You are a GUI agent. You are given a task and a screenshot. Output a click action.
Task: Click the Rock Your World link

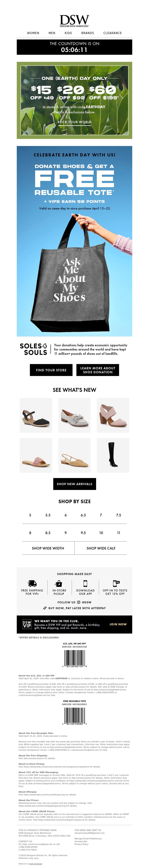point(74,122)
